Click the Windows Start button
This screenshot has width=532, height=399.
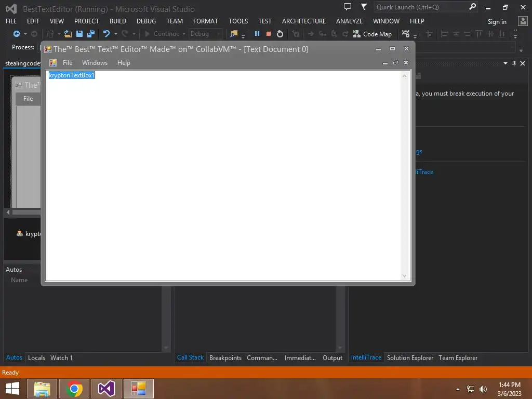coord(12,389)
